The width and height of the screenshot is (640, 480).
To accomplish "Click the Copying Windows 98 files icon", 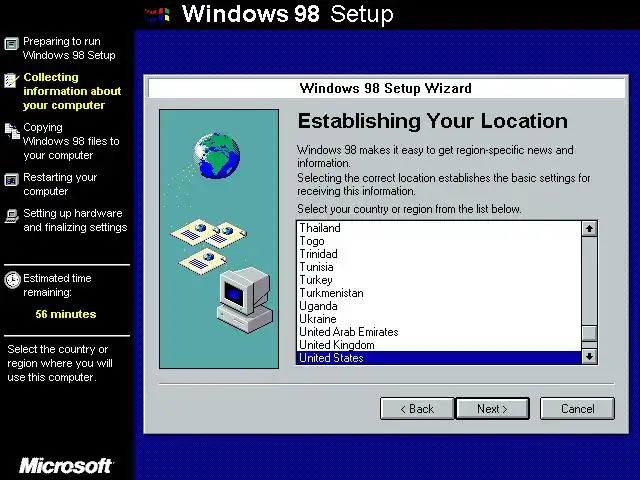I will point(12,131).
